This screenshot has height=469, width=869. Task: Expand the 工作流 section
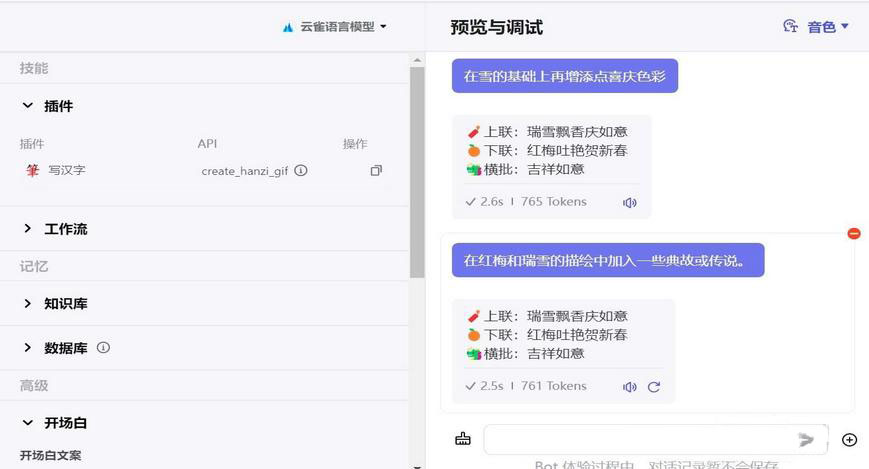(28, 228)
